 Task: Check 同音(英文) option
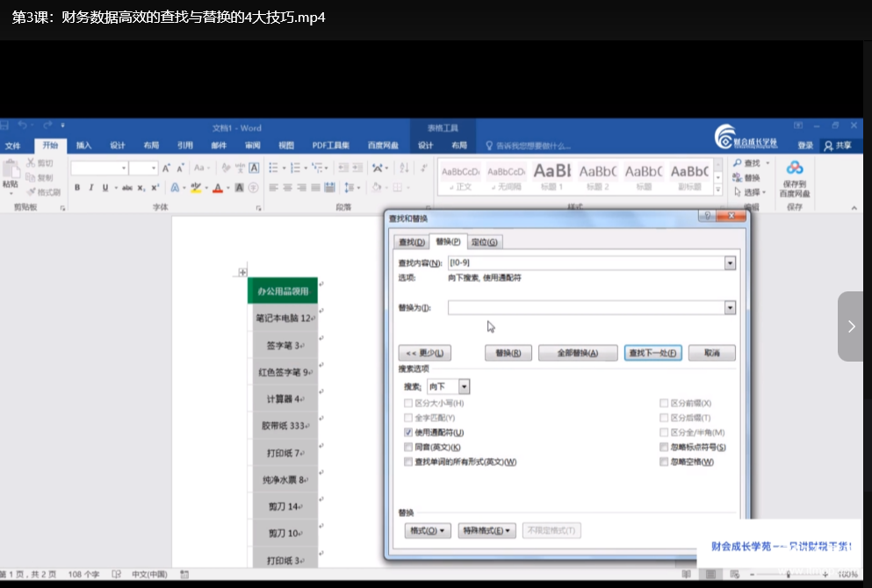pos(408,447)
